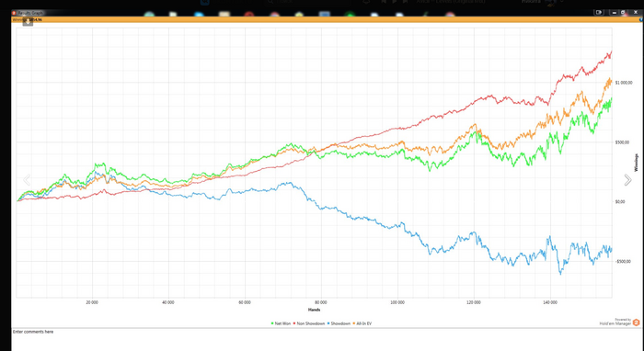Click the Hold'em Manager 2 logo icon

637,323
